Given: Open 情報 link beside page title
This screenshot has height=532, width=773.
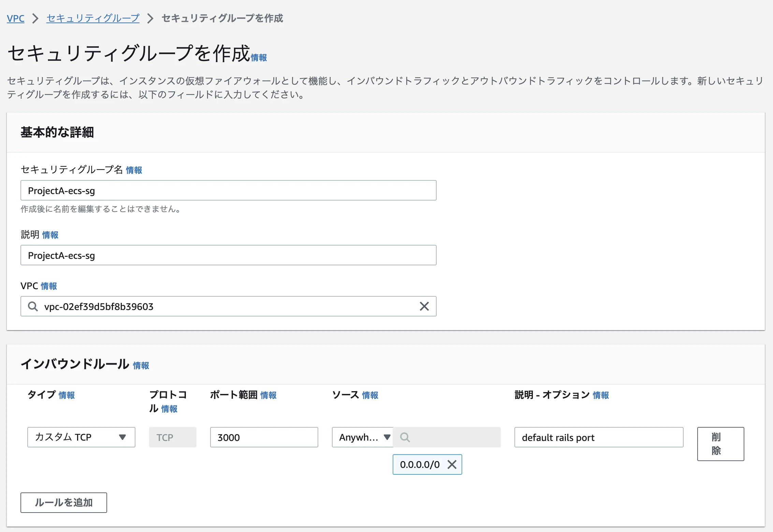Looking at the screenshot, I should (259, 58).
